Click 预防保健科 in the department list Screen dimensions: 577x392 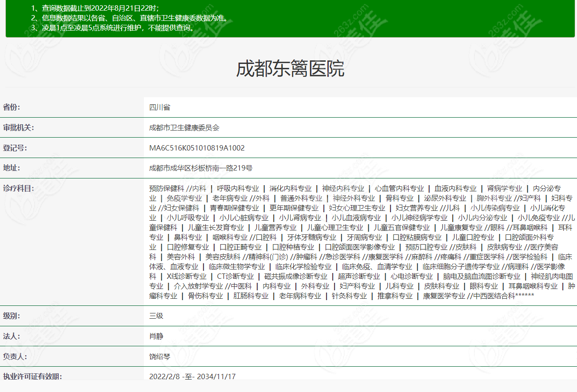click(x=167, y=188)
